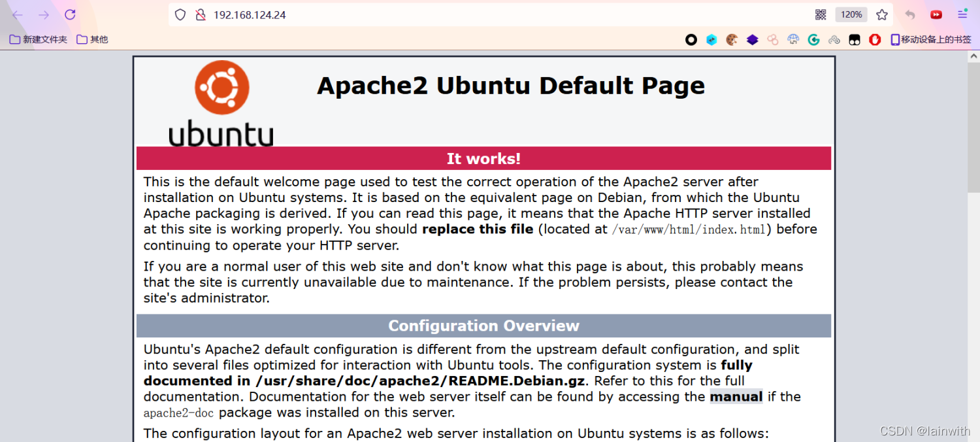980x442 pixels.
Task: Click the It works! red banner
Action: click(483, 158)
